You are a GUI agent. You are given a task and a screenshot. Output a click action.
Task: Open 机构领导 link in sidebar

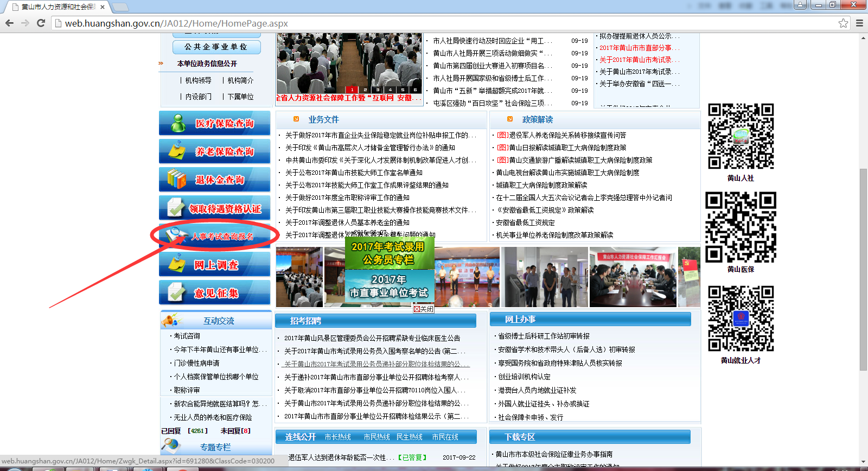click(198, 80)
